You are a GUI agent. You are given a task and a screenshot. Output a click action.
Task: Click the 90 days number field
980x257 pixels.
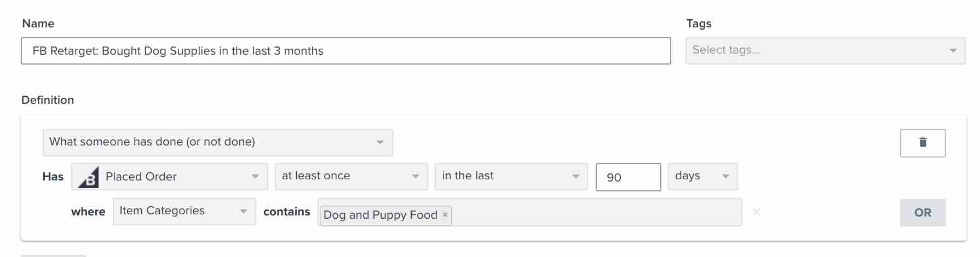coord(627,177)
